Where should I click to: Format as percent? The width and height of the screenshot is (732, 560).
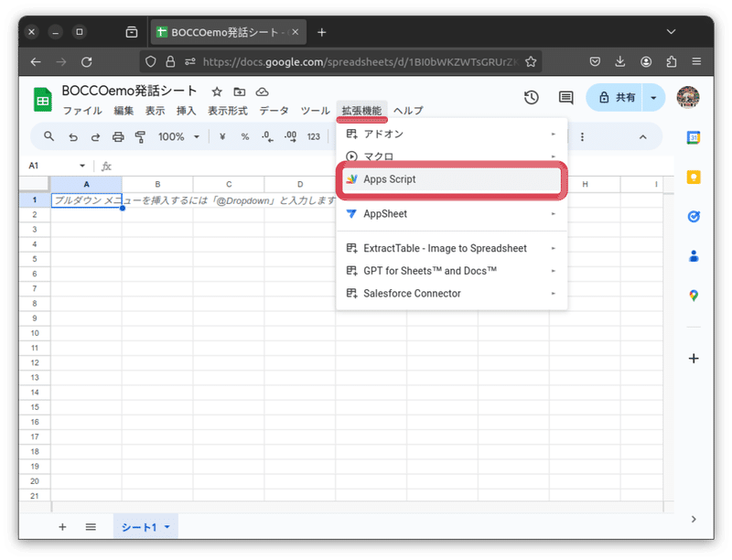244,136
